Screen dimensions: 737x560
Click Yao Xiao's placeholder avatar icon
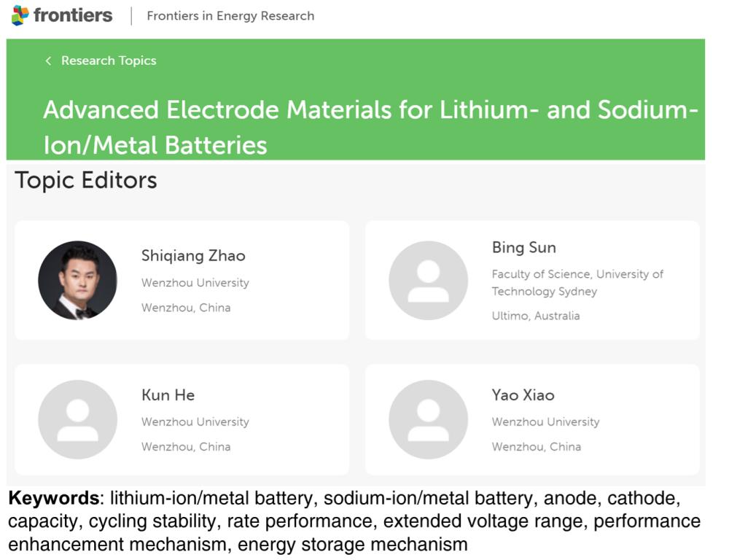point(428,419)
